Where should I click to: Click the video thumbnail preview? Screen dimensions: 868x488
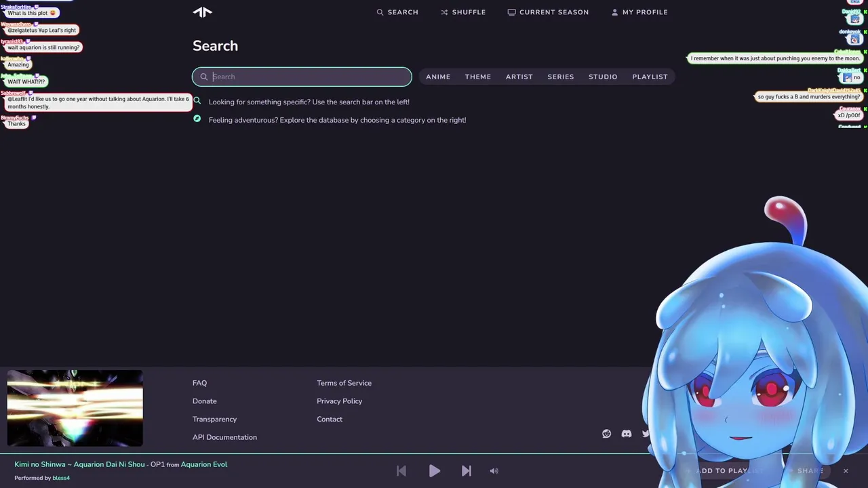[75, 408]
